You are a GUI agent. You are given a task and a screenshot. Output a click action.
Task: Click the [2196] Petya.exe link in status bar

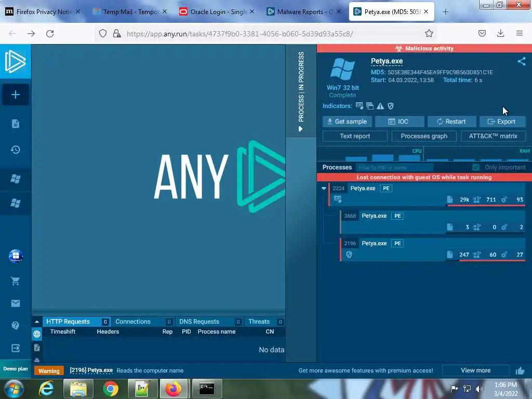(x=91, y=370)
